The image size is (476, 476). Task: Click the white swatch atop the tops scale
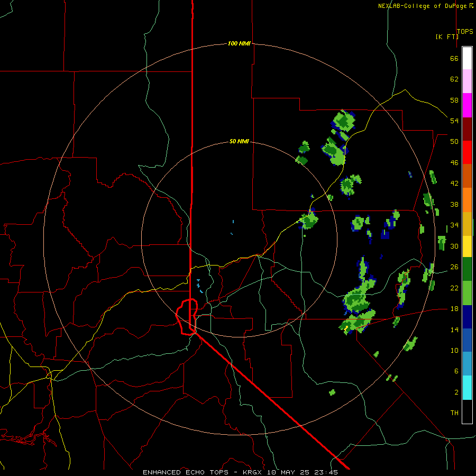(467, 58)
